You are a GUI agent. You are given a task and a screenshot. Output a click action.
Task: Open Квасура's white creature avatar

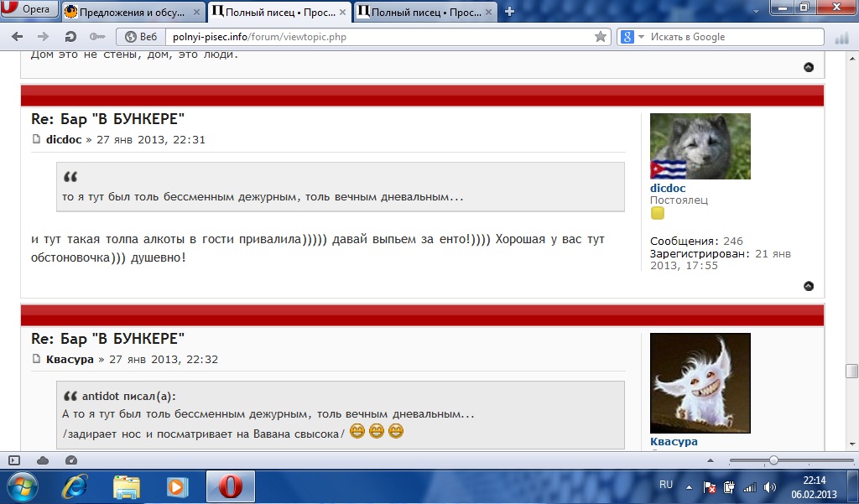coord(700,383)
